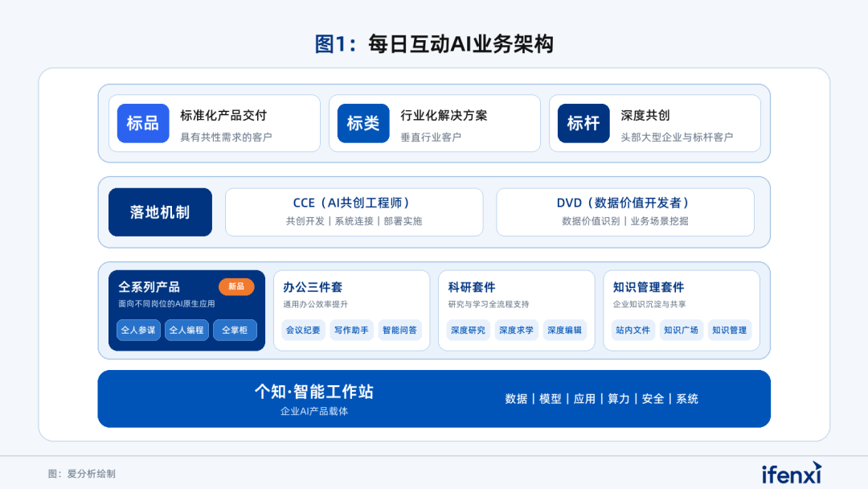
Task: Click the 安全 label in the bottom banner
Action: coord(653,399)
